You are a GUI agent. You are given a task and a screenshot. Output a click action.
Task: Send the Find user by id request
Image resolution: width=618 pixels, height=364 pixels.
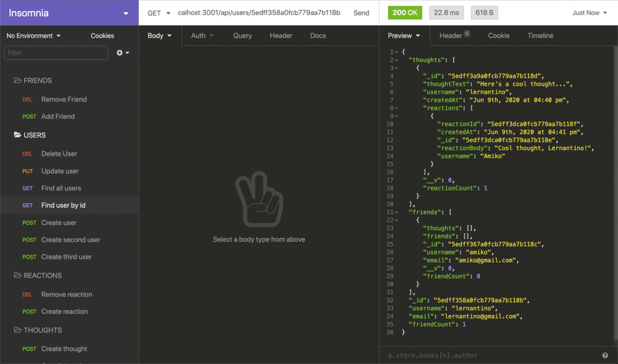[x=361, y=12]
